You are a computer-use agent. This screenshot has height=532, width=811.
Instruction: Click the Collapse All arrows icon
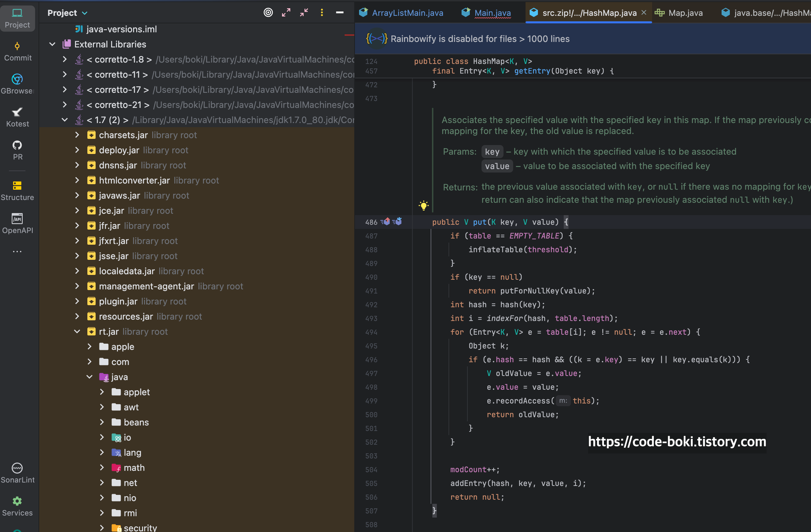tap(304, 13)
